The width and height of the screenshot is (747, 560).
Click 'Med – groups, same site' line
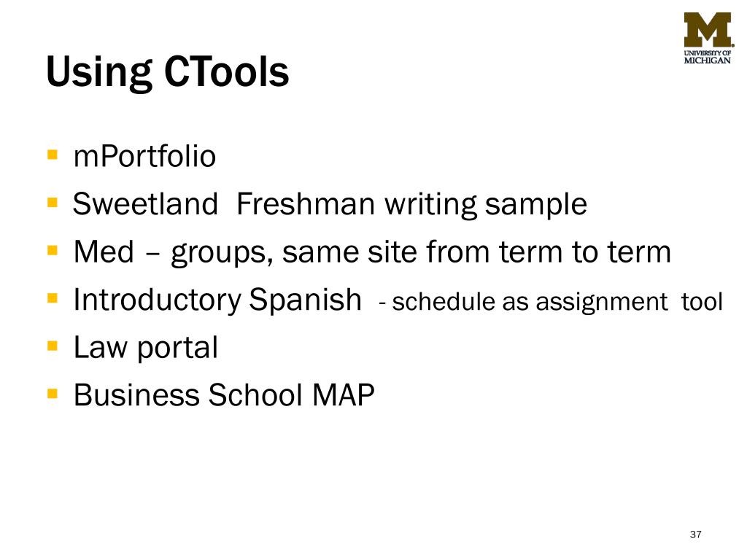point(373,252)
